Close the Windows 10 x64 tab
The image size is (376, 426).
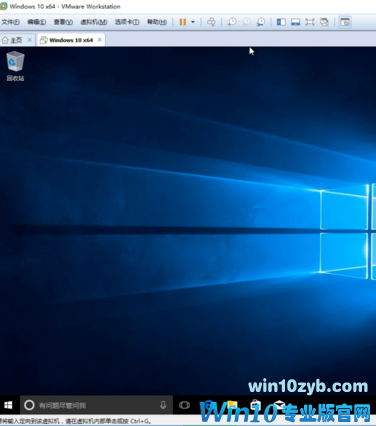[100, 40]
